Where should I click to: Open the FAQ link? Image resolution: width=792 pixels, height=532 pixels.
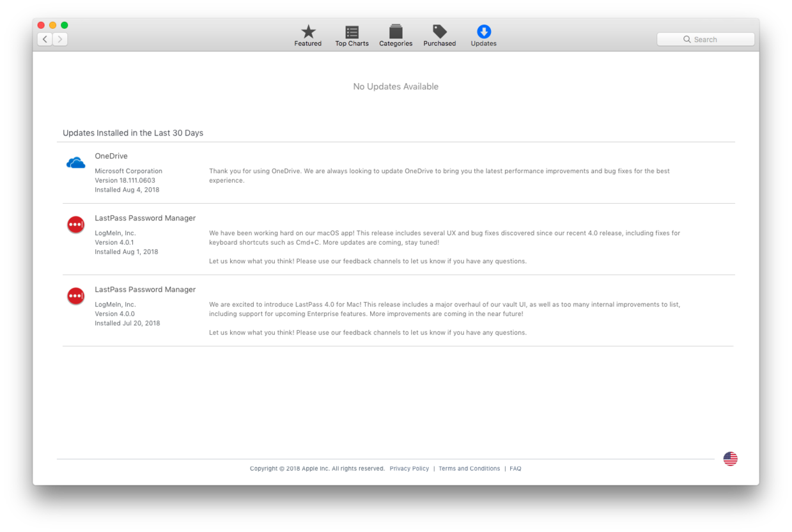tap(515, 469)
